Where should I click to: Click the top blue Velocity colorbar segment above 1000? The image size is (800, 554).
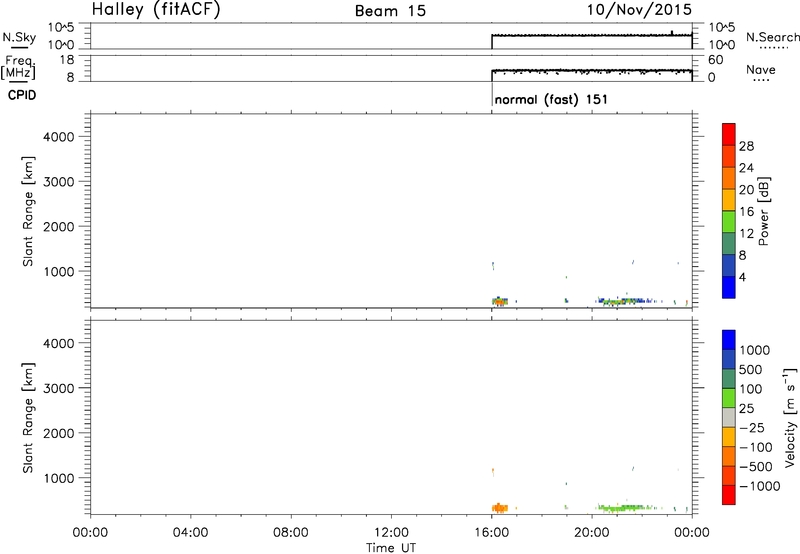coord(729,340)
